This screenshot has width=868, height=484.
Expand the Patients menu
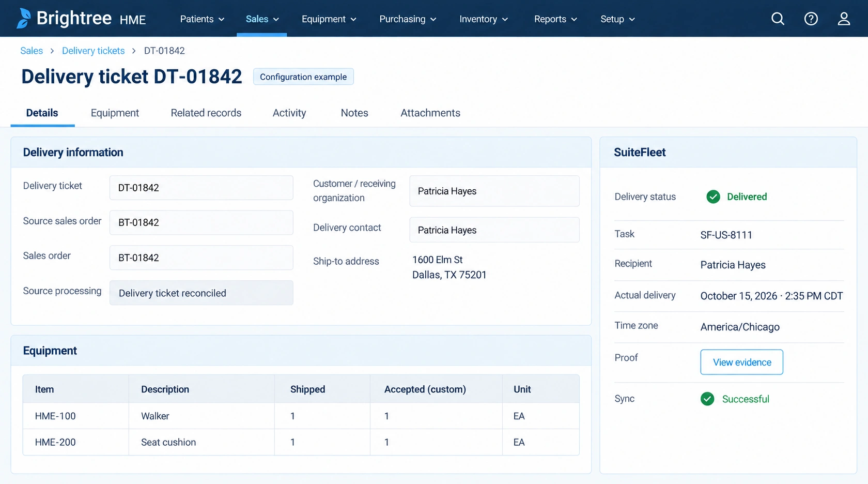point(202,19)
